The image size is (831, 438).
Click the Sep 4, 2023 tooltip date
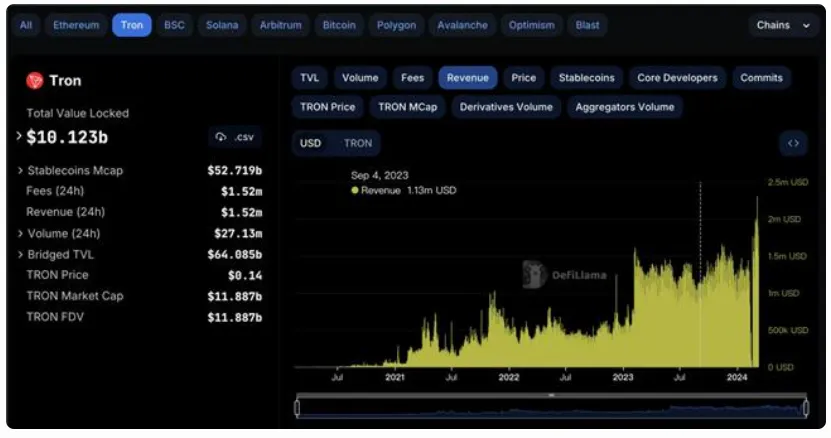coord(379,176)
